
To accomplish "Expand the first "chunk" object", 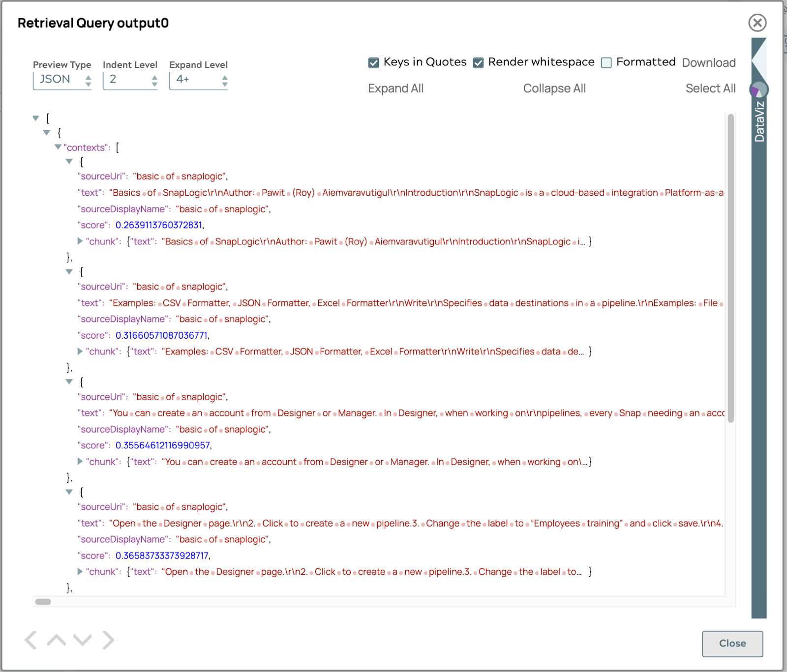I will point(80,241).
